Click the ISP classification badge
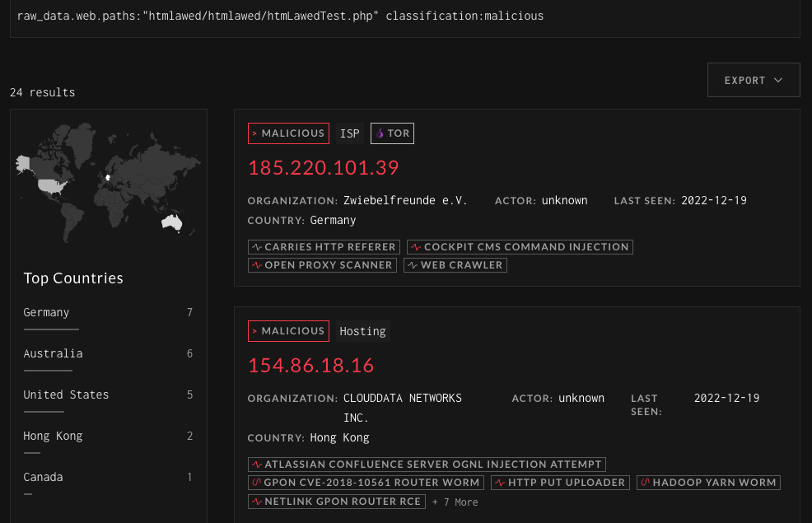This screenshot has height=523, width=812. pyautogui.click(x=349, y=133)
